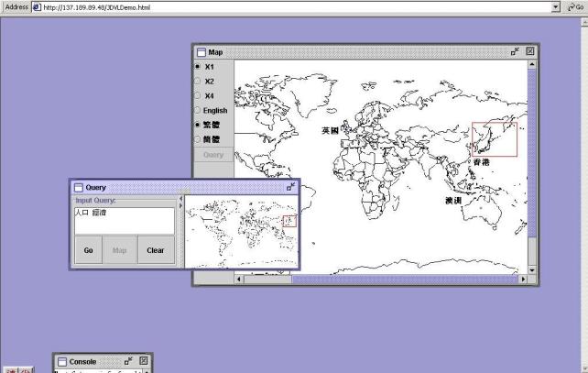588x373 pixels.
Task: Click the Console window system menu icon
Action: point(61,362)
